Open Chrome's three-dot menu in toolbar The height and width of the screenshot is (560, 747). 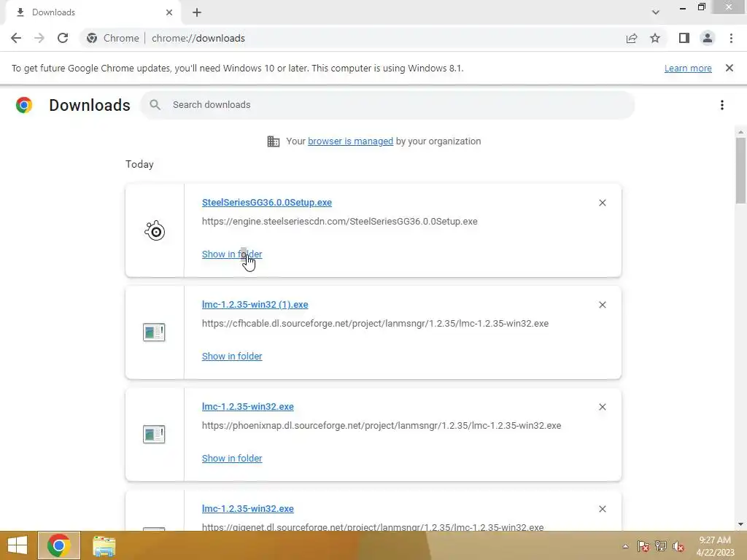click(731, 38)
